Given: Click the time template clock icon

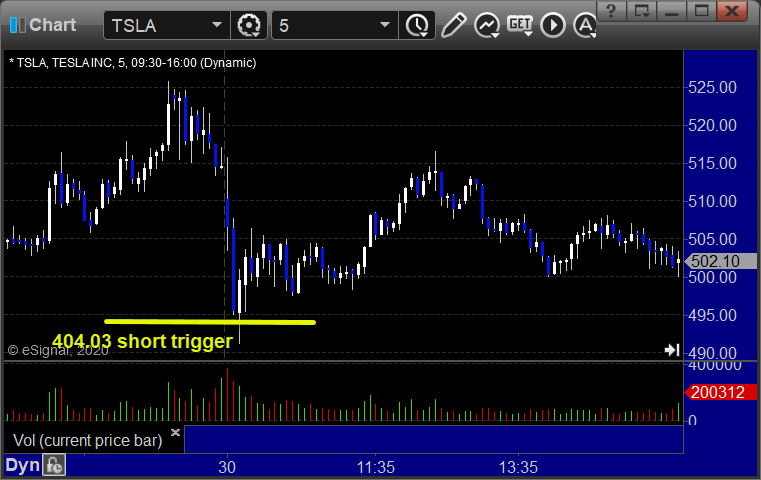Looking at the screenshot, I should click(x=417, y=25).
